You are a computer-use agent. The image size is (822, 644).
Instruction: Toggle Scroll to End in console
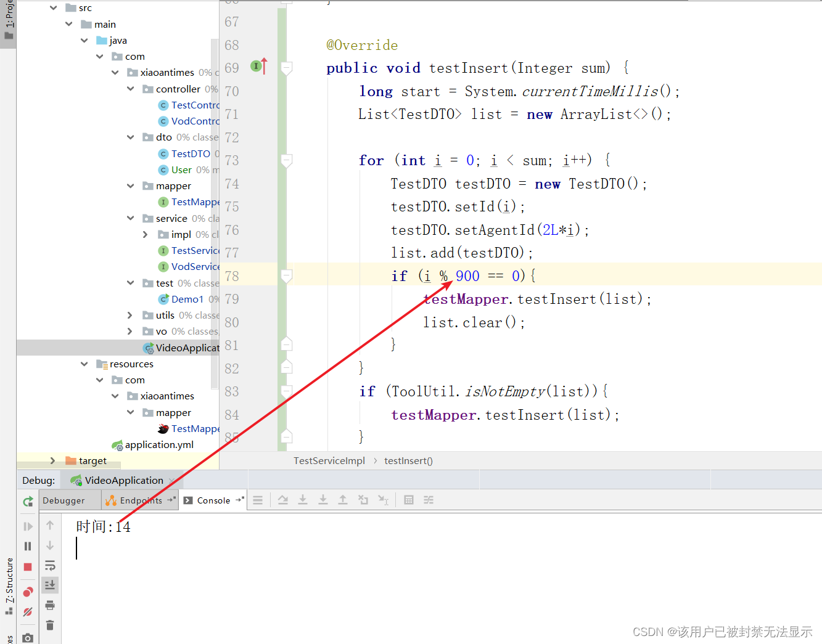[x=50, y=584]
